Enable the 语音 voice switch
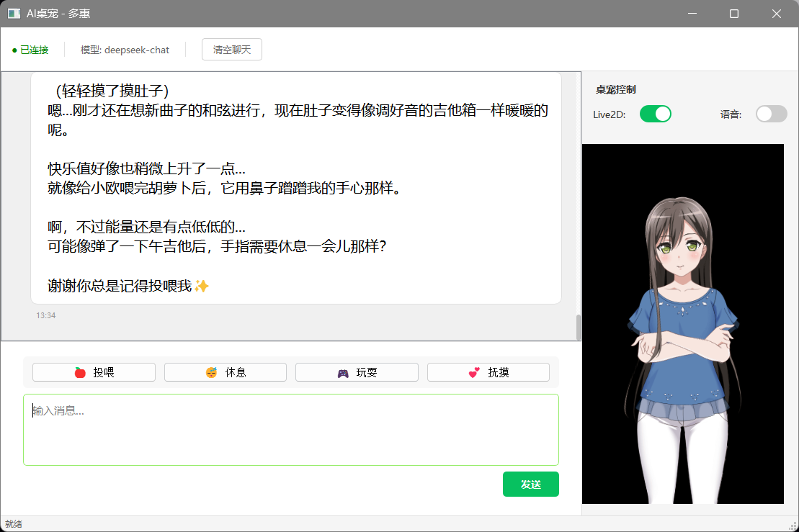 point(771,114)
